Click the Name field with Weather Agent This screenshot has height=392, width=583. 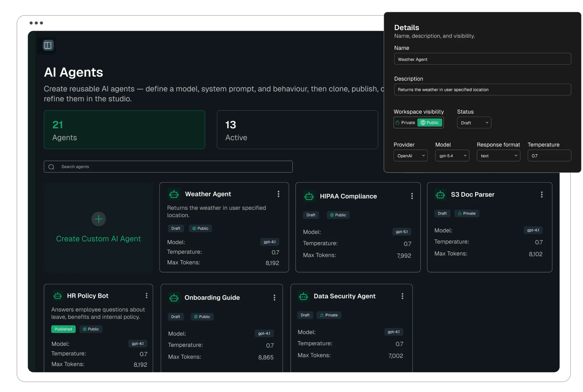[482, 59]
